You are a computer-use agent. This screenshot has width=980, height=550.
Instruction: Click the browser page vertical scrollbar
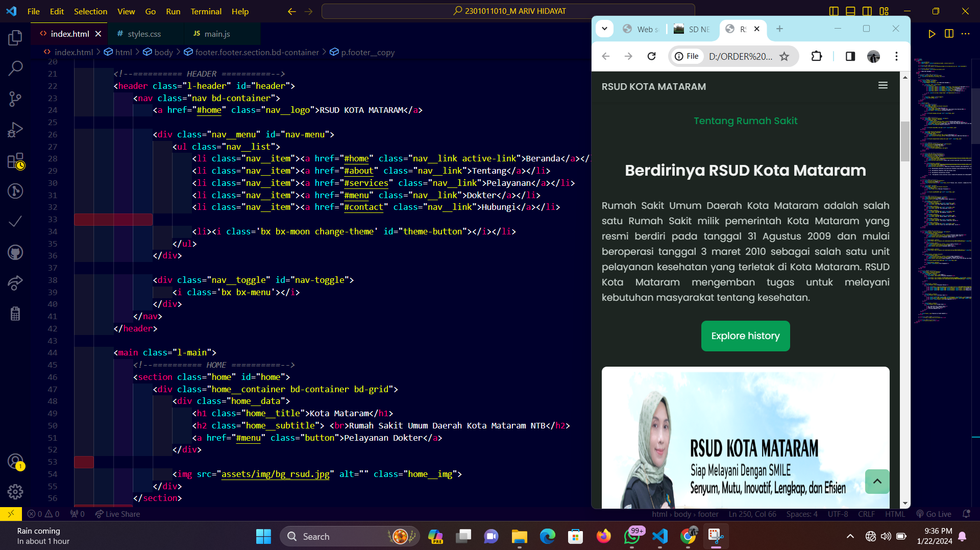[x=905, y=142]
